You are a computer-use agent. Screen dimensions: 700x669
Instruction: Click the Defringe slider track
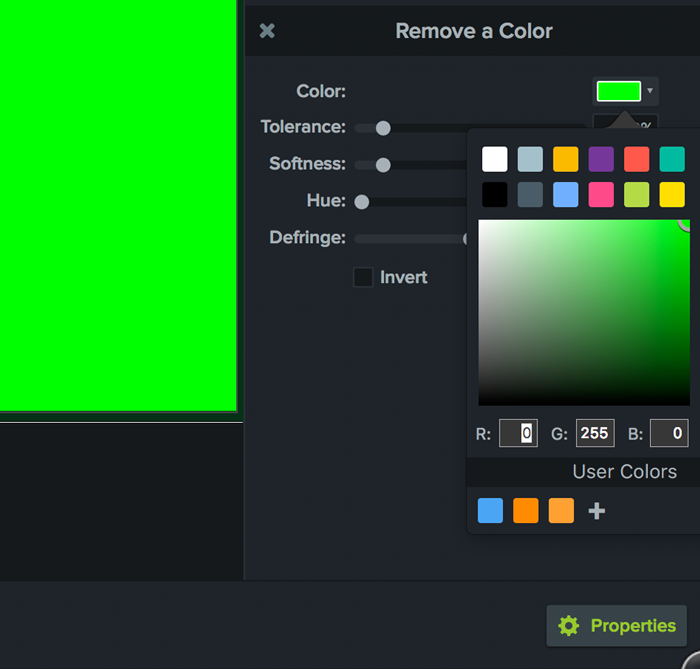[411, 239]
